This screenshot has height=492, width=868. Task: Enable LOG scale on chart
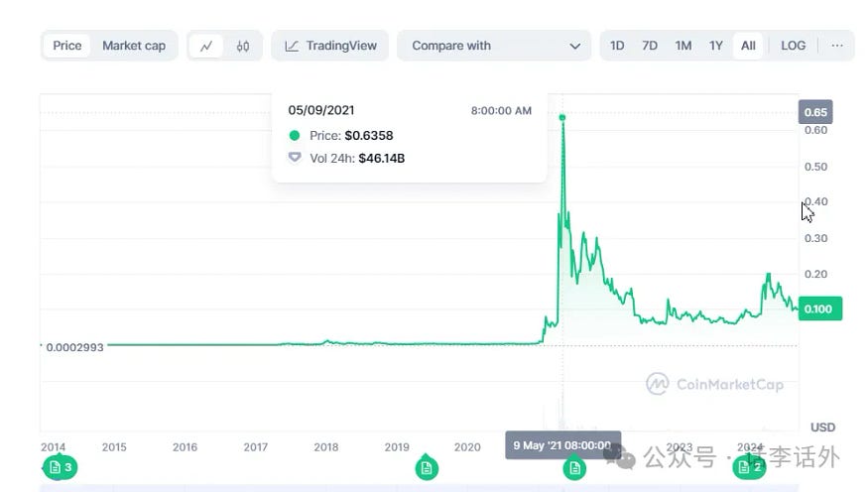[x=793, y=46]
